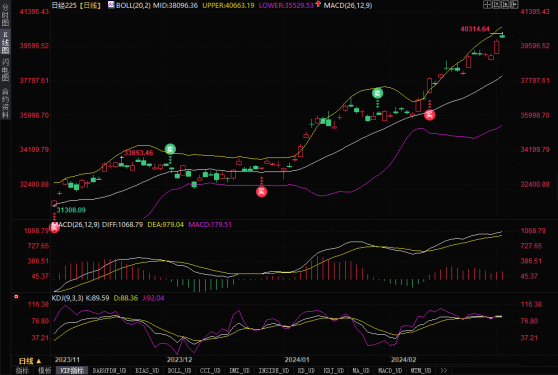
Task: Choose the KD_UD indicator tab
Action: [x=306, y=371]
